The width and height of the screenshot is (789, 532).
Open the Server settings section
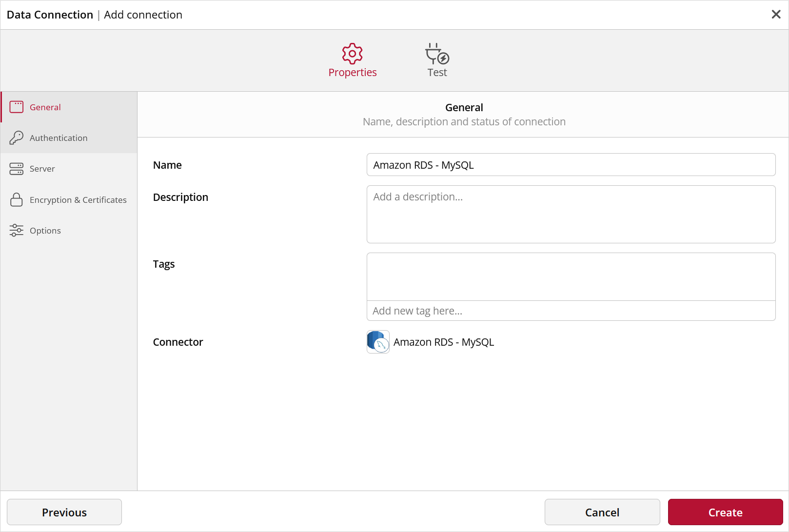42,169
